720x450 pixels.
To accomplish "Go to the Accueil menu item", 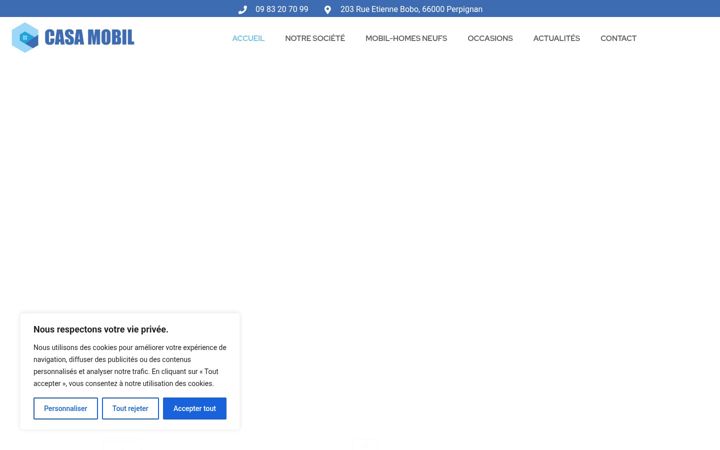I will coord(248,38).
